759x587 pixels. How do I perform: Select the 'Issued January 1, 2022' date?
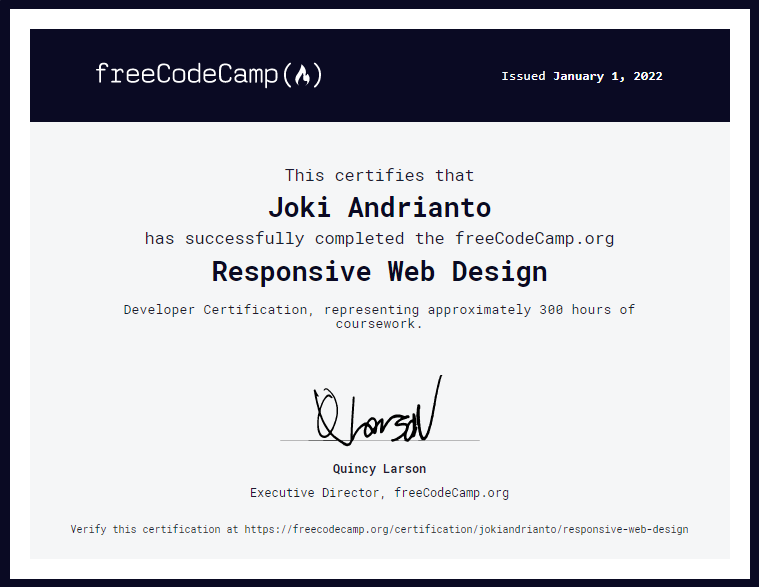pos(582,76)
